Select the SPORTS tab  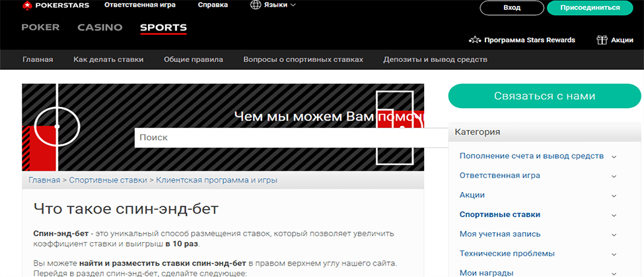click(163, 28)
